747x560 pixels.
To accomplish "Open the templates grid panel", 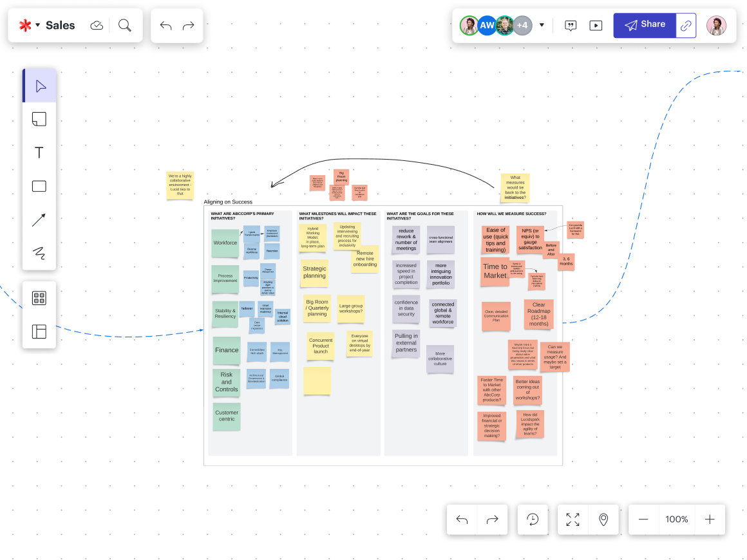I will [x=39, y=298].
